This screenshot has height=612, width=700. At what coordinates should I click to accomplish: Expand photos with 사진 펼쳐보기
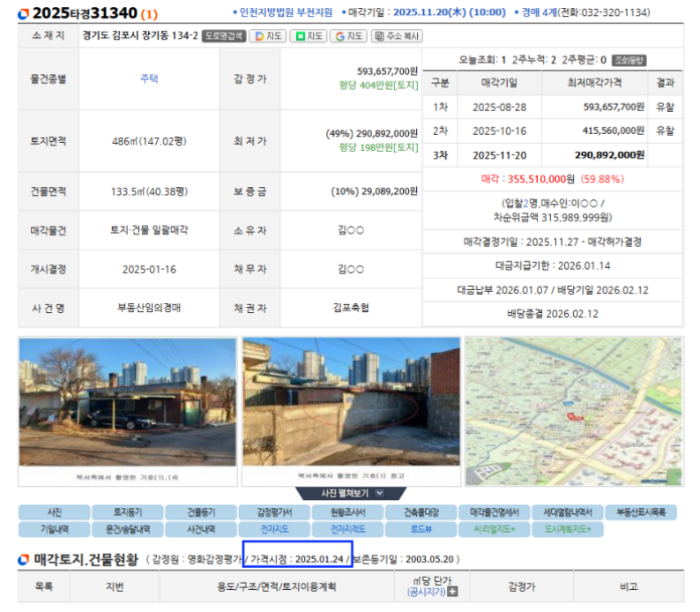tap(351, 494)
